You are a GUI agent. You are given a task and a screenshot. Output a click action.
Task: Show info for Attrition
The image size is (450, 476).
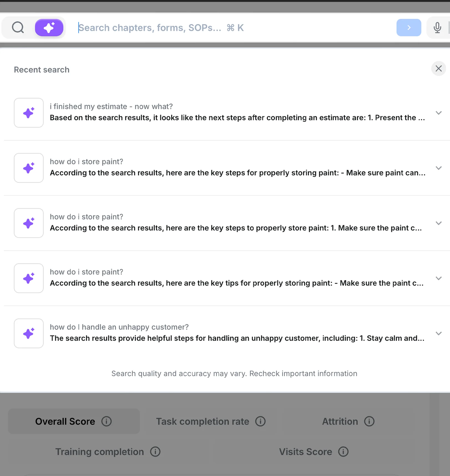[x=369, y=421]
